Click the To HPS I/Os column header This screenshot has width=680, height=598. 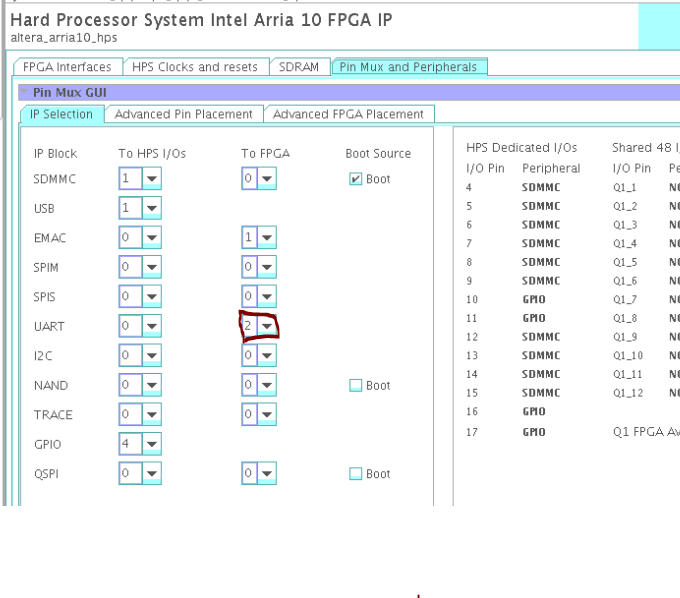click(152, 154)
